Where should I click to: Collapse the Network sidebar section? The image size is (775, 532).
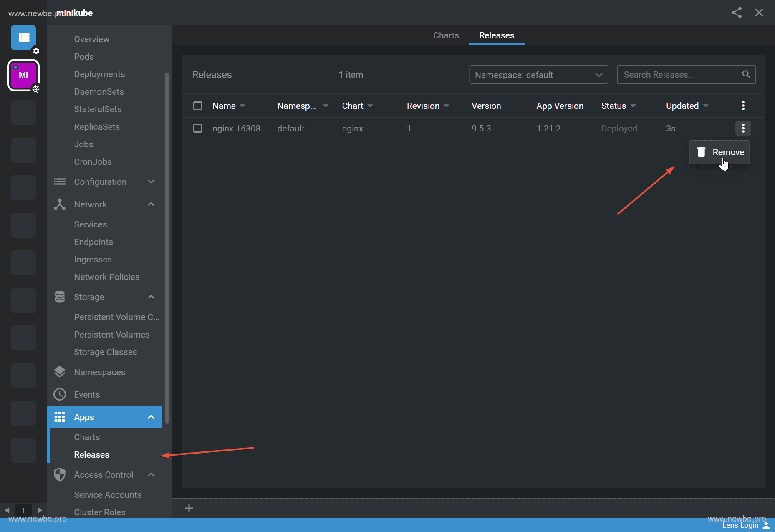point(151,204)
